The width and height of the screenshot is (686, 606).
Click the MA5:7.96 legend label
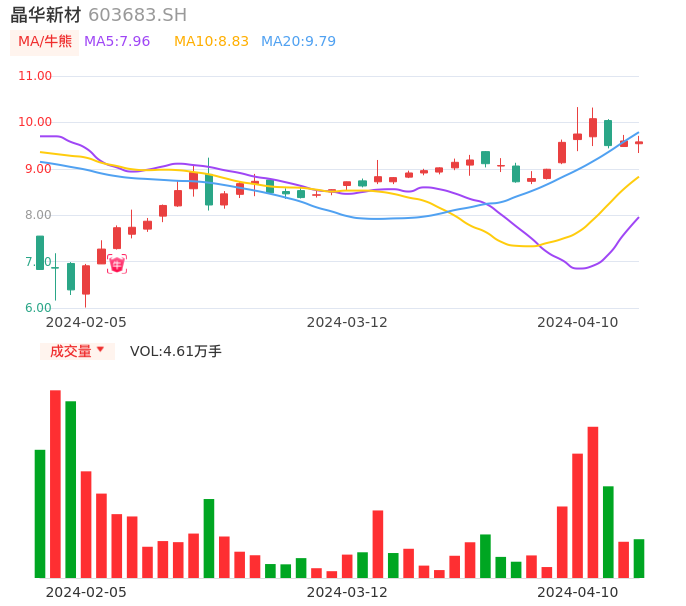click(117, 42)
